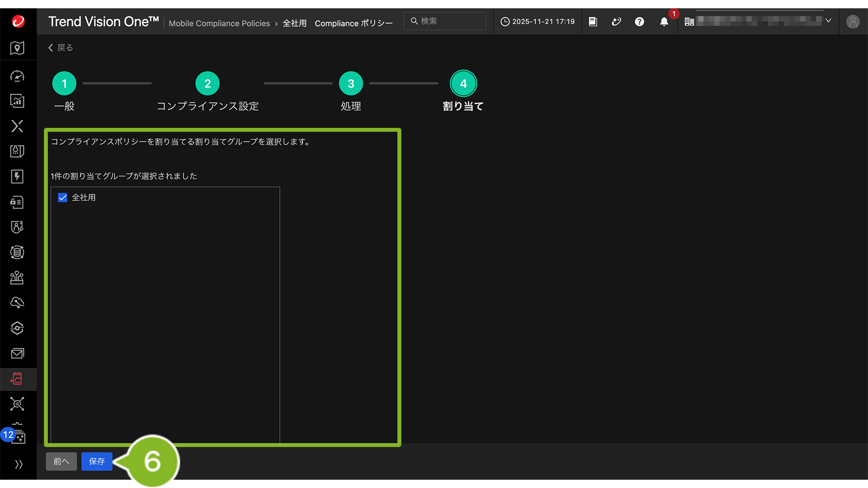Open the email security envelope icon
Viewport: 868px width, 488px height.
tap(18, 353)
